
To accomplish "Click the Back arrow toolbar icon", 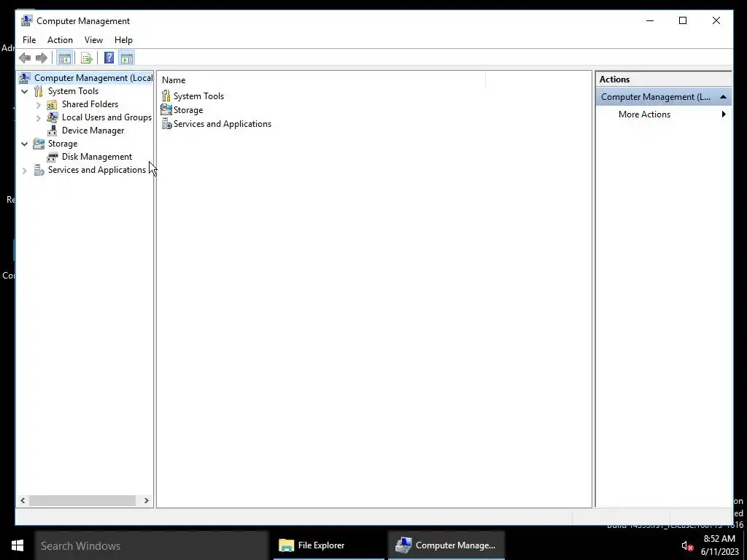I will [25, 58].
